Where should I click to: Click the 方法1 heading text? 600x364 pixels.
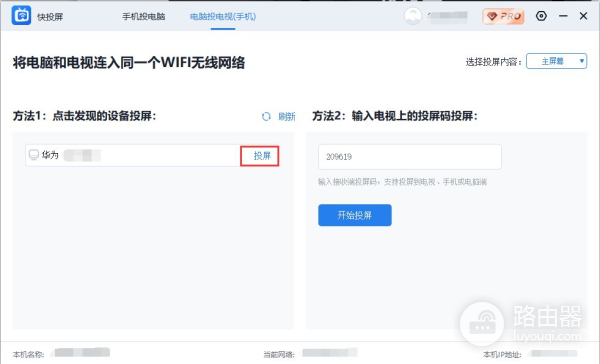85,116
